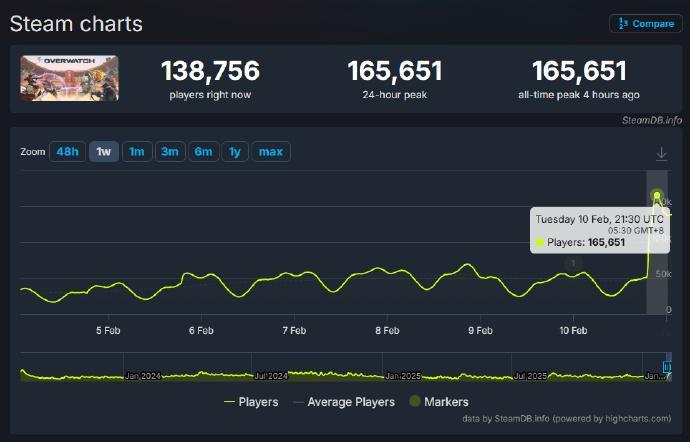Image resolution: width=690 pixels, height=442 pixels.
Task: Click Jan 2024 in the navigator
Action: (143, 376)
